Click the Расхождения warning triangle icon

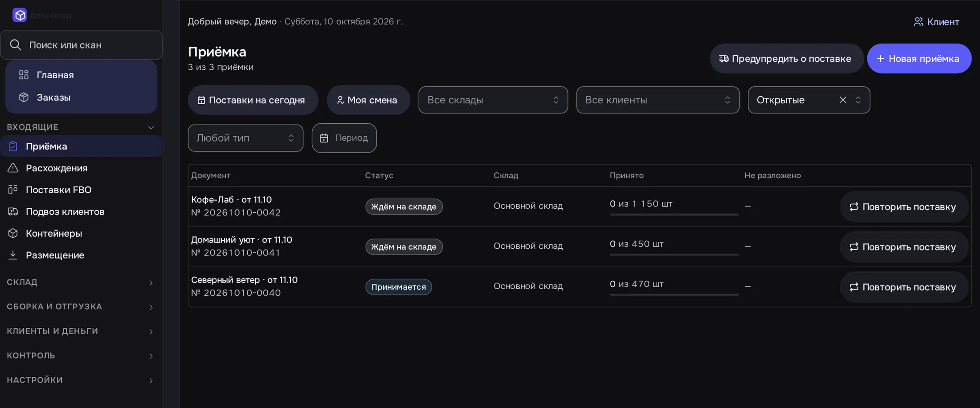(13, 168)
